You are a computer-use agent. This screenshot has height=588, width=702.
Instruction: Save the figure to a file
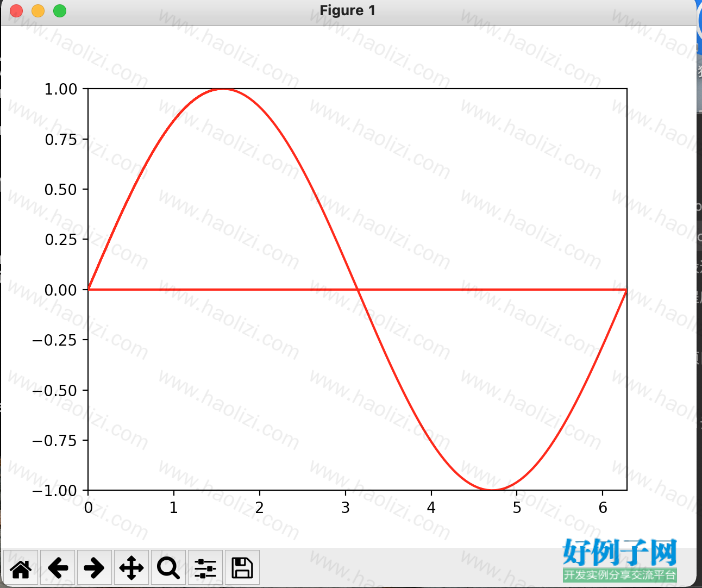(242, 568)
